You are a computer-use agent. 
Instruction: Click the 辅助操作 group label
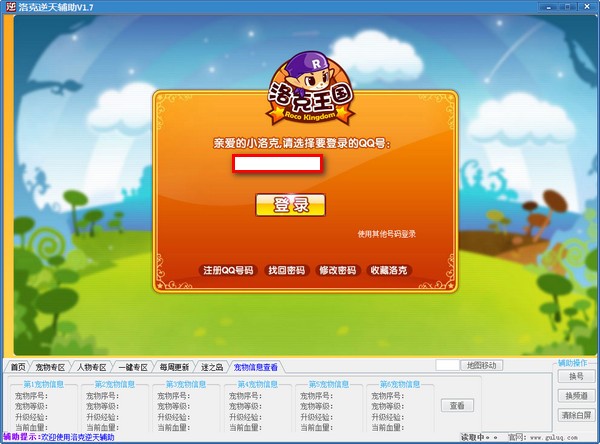(x=572, y=363)
